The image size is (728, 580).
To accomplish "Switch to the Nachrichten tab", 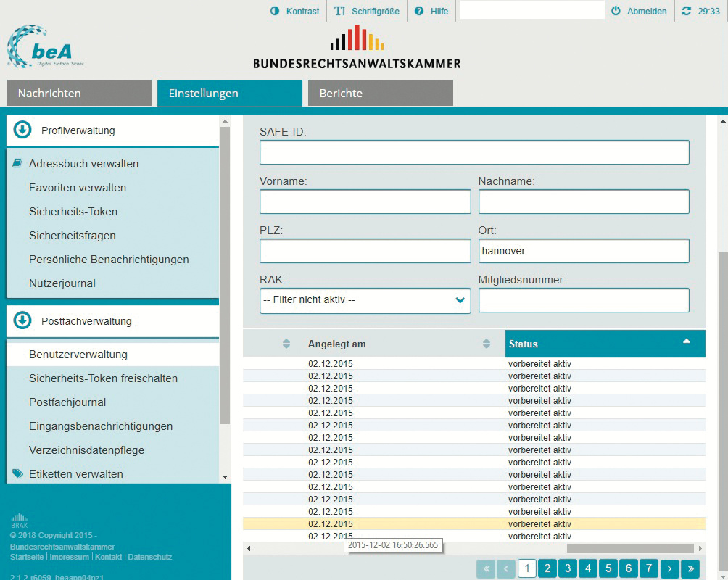I will (x=78, y=93).
